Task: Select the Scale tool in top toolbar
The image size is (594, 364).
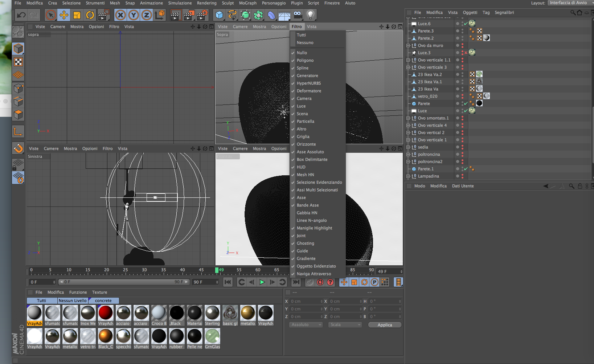Action: (77, 15)
